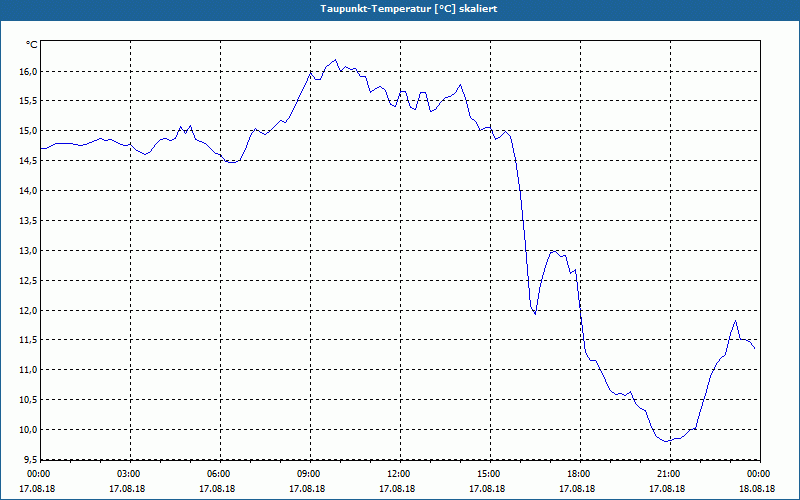The image size is (800, 500).
Task: Select the 17.08.18 date under 12:00
Action: pyautogui.click(x=397, y=489)
